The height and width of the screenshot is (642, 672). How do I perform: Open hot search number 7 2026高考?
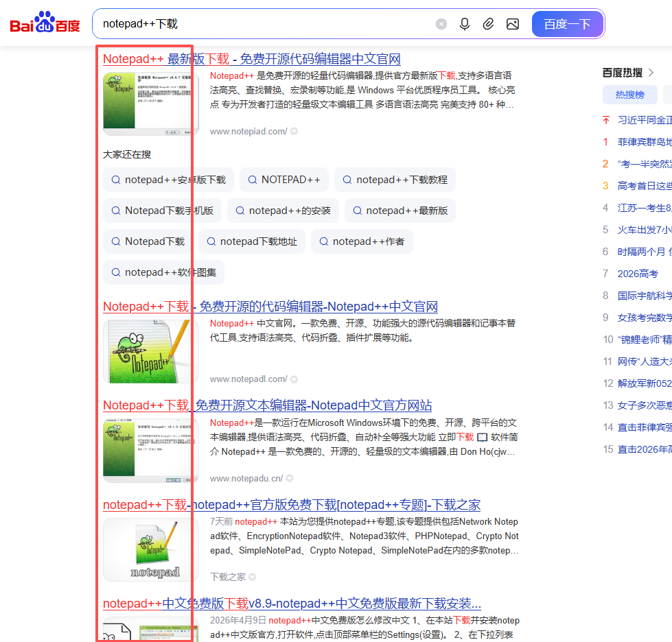pyautogui.click(x=638, y=274)
